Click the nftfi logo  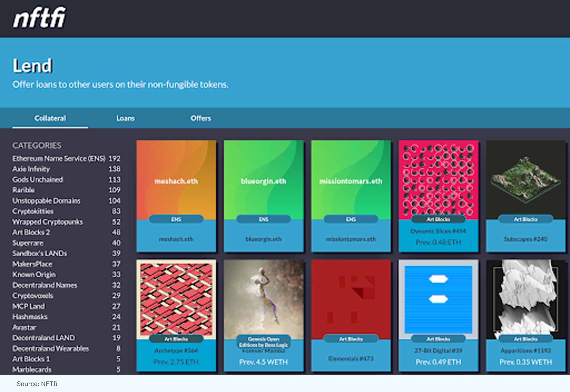(39, 18)
